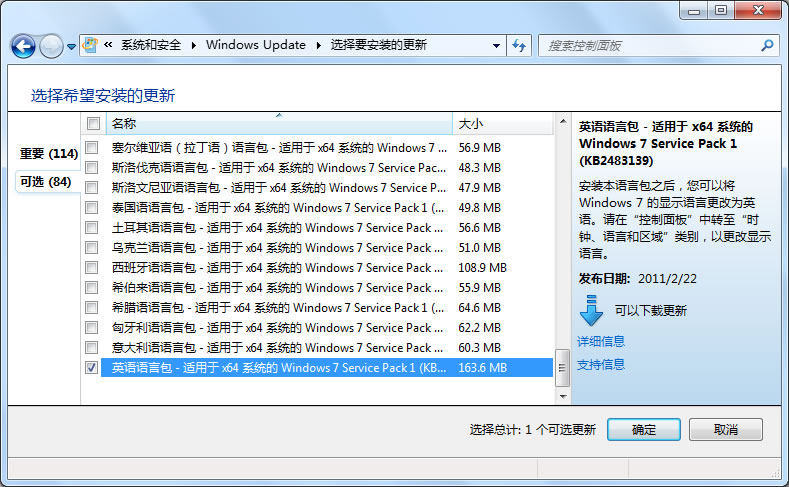The image size is (789, 487).
Task: Check 匈牙利语语言包 checkbox
Action: click(x=92, y=328)
